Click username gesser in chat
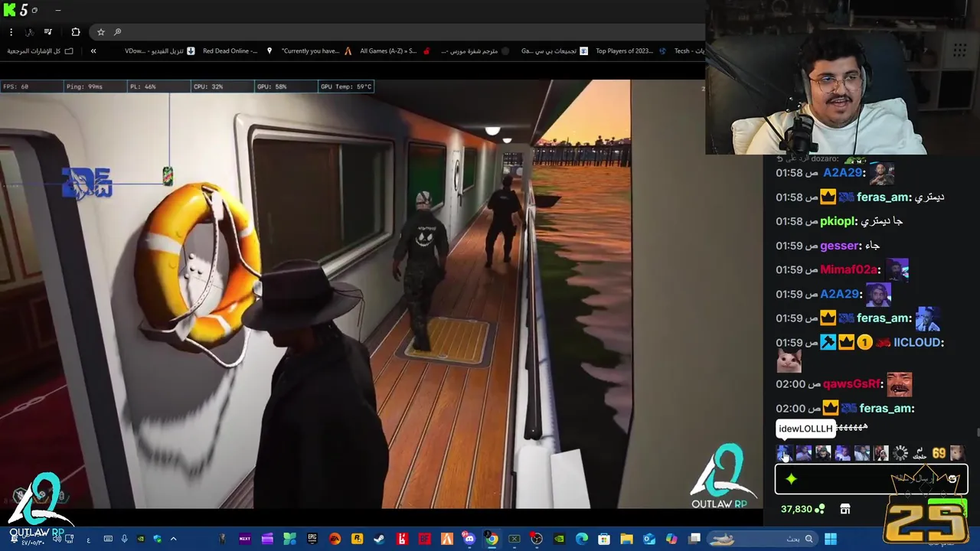 839,246
